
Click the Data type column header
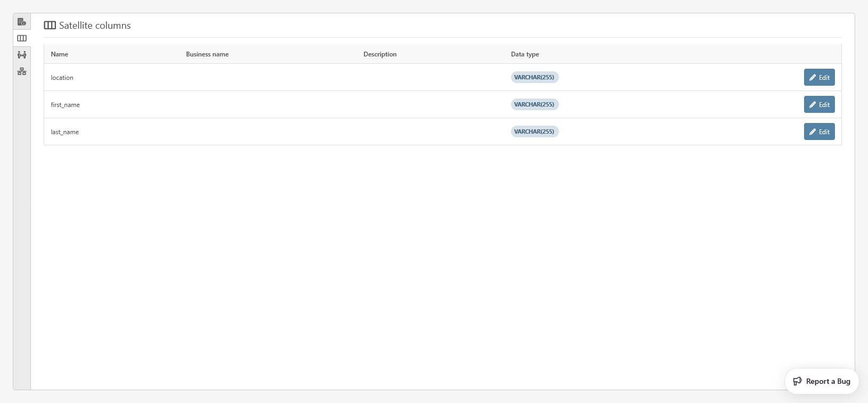point(525,54)
